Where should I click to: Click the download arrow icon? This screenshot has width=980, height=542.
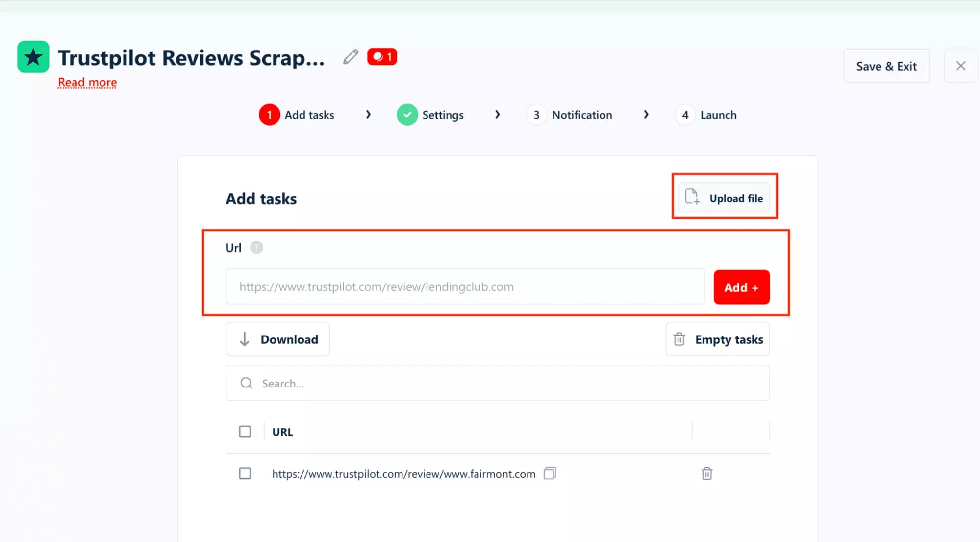[x=244, y=339]
